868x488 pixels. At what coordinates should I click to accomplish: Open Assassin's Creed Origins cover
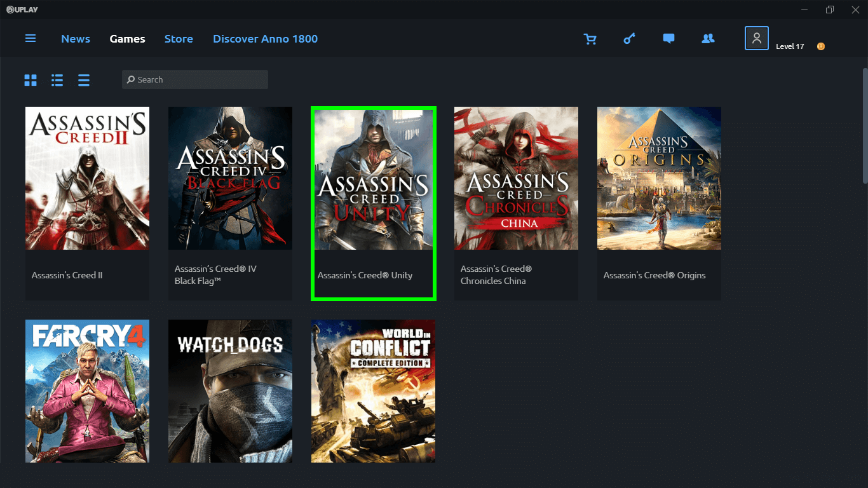pyautogui.click(x=659, y=178)
